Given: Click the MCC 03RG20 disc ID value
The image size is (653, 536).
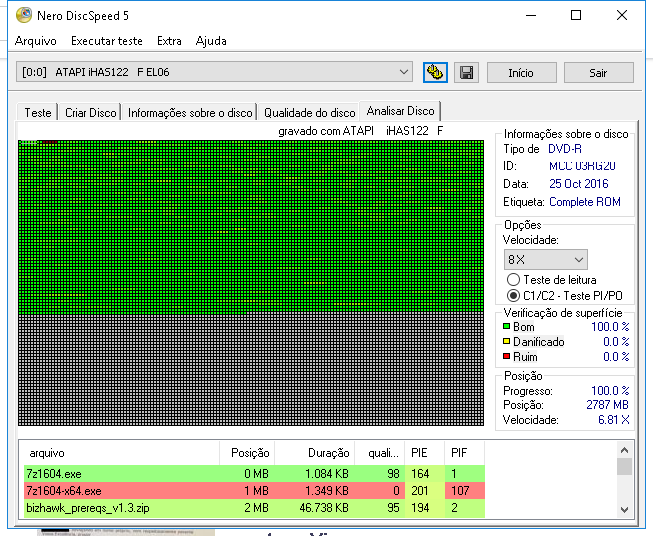Looking at the screenshot, I should coord(582,166).
